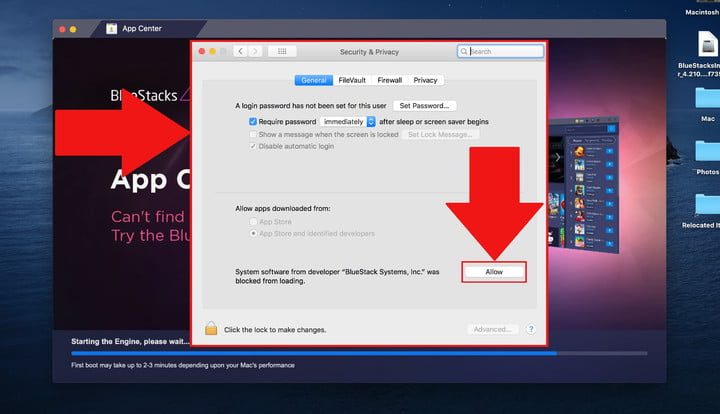This screenshot has width=720, height=414.
Task: Minimize the Security & Privacy window
Action: [213, 51]
